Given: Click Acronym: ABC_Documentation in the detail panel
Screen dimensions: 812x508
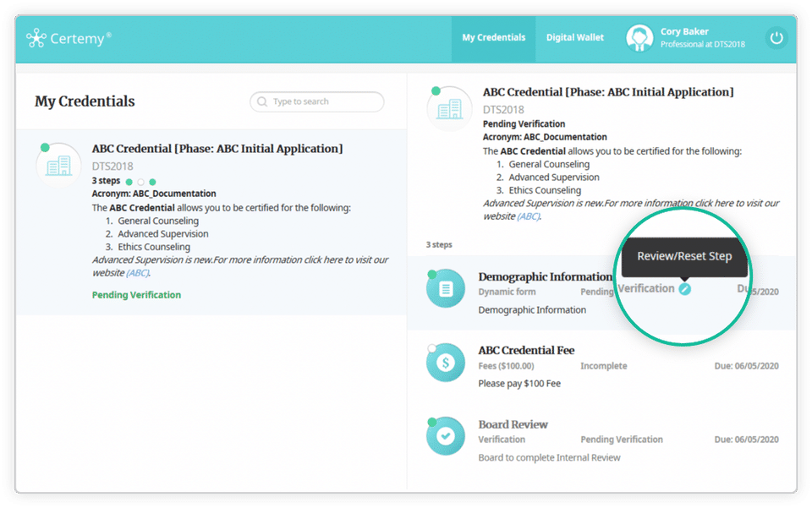Looking at the screenshot, I should click(x=545, y=137).
